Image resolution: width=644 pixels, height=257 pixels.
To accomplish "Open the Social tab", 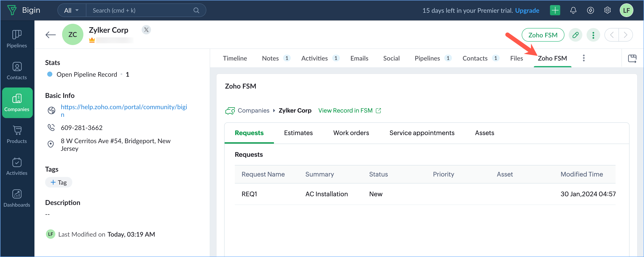I will pos(391,58).
